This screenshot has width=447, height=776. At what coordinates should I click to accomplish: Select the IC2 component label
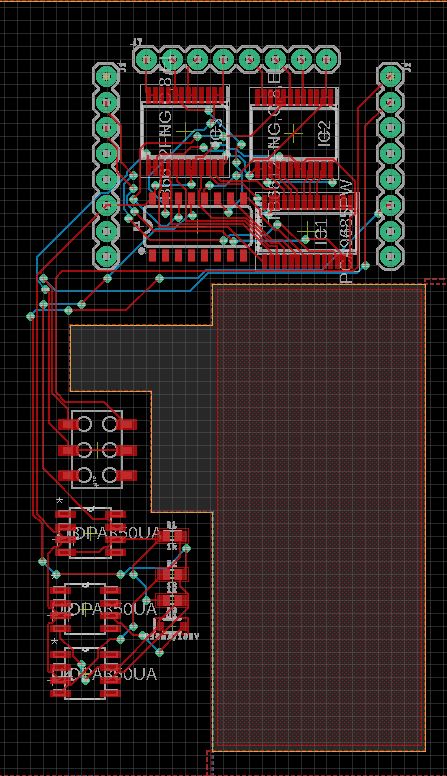(323, 134)
